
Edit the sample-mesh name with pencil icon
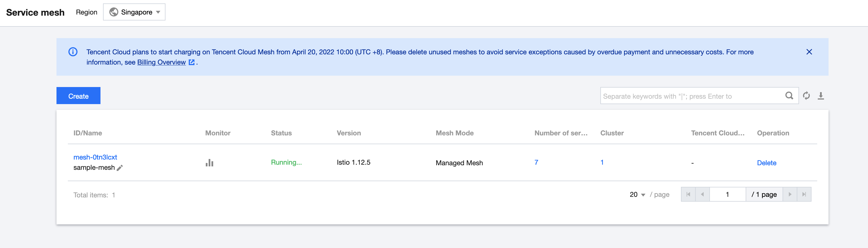(x=119, y=168)
